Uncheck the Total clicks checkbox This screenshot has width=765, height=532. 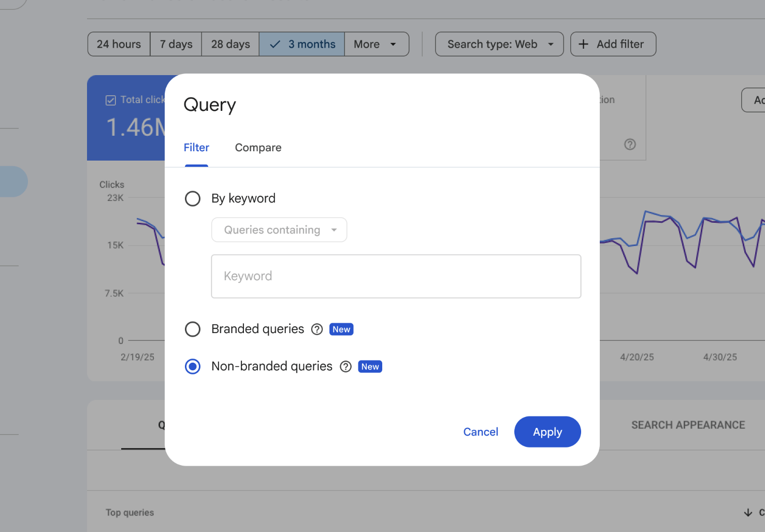point(110,100)
